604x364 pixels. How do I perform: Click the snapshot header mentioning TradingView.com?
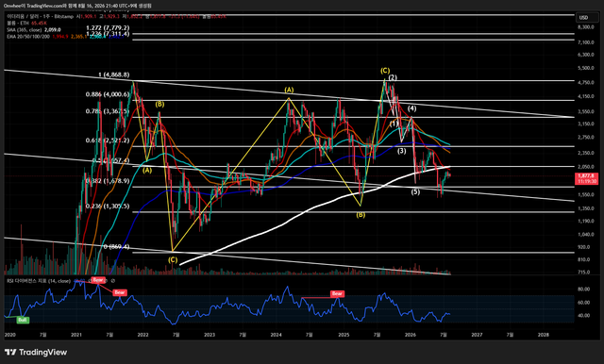(77, 6)
